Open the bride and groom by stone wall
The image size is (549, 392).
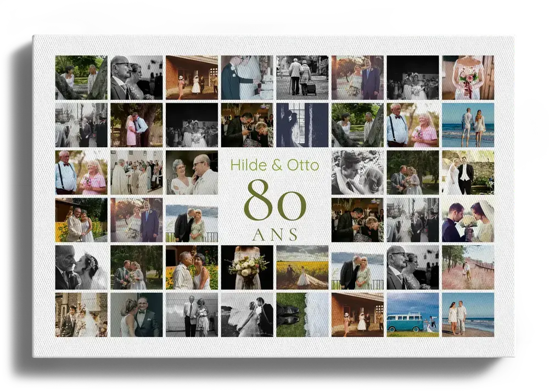[468, 172]
